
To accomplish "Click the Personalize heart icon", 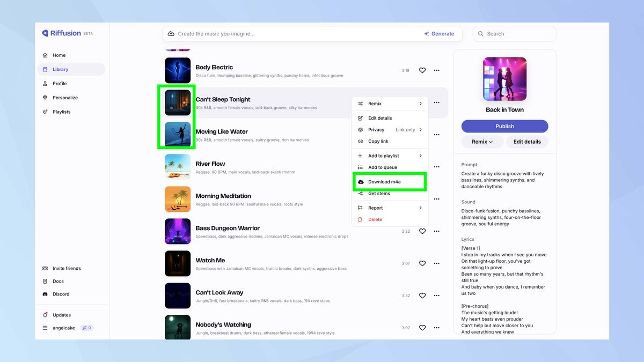I will coord(46,97).
